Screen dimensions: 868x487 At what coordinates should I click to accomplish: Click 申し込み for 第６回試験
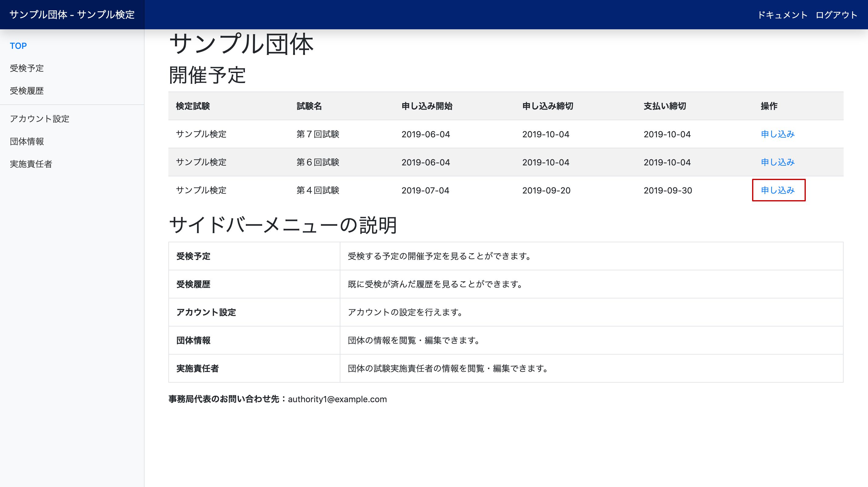pyautogui.click(x=778, y=162)
